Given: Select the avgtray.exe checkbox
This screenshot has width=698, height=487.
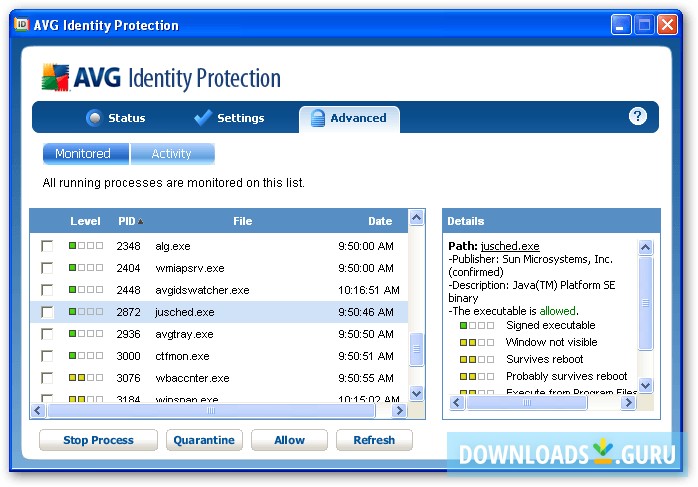Looking at the screenshot, I should pos(47,334).
